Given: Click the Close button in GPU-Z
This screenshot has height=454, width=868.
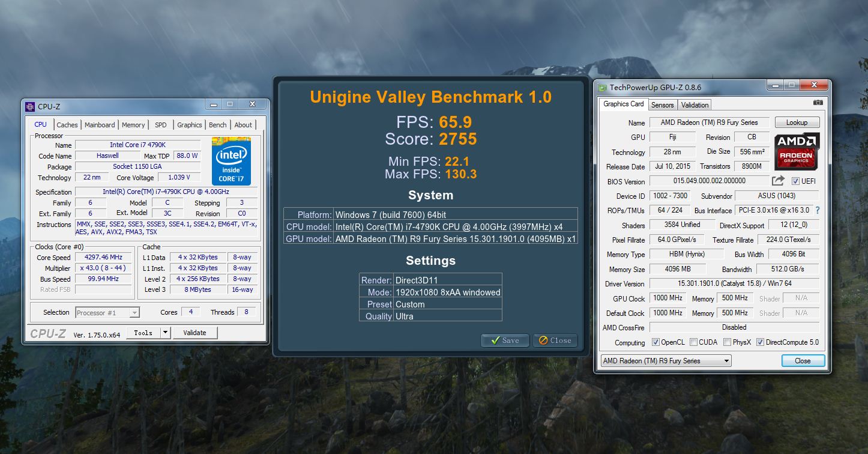Looking at the screenshot, I should coord(803,361).
